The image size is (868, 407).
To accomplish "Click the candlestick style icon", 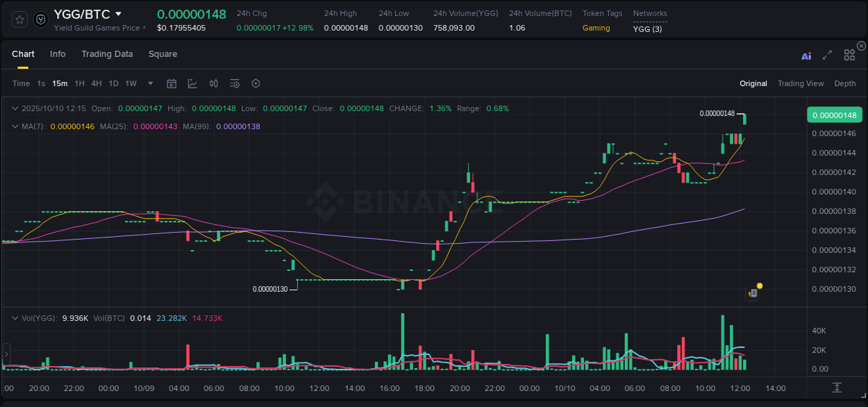I will (213, 83).
